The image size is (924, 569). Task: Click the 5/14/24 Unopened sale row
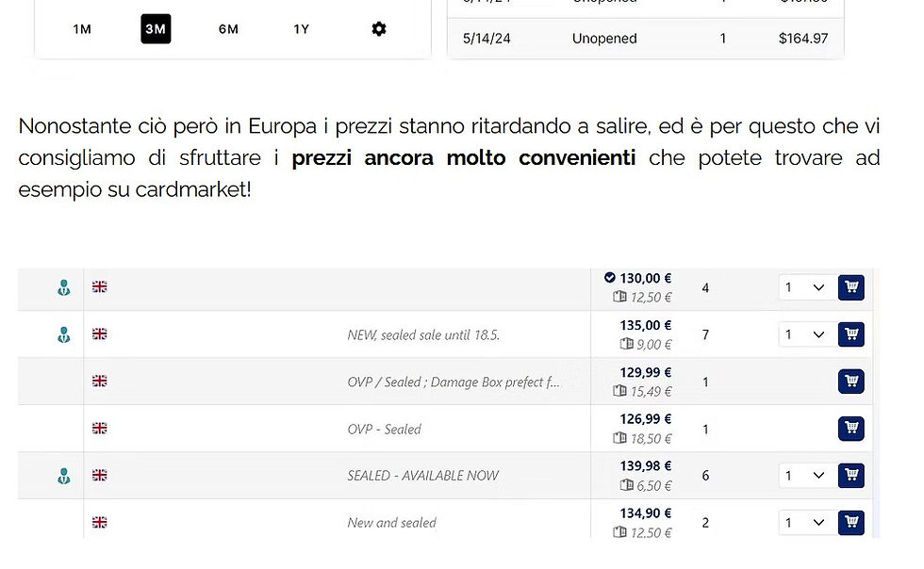tap(645, 39)
